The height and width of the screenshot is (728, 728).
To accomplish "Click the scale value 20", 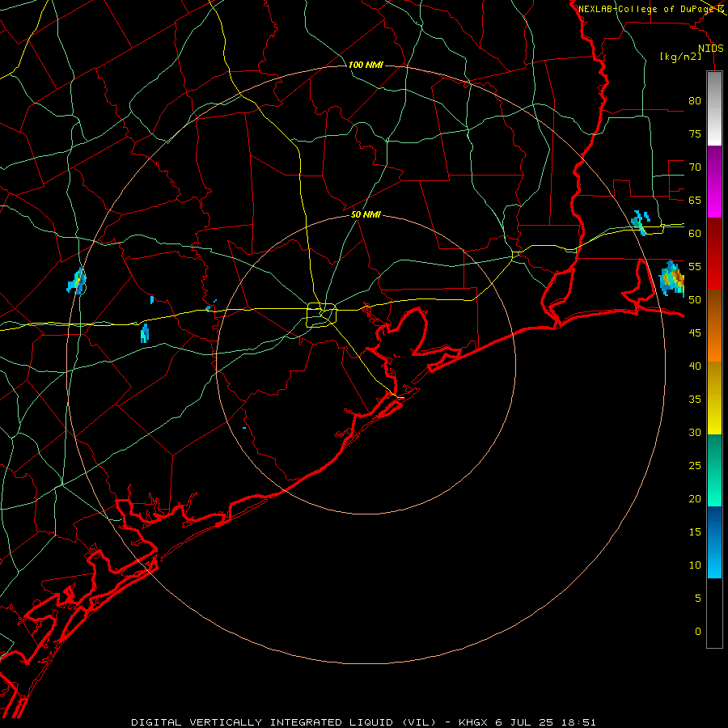I will tap(695, 498).
